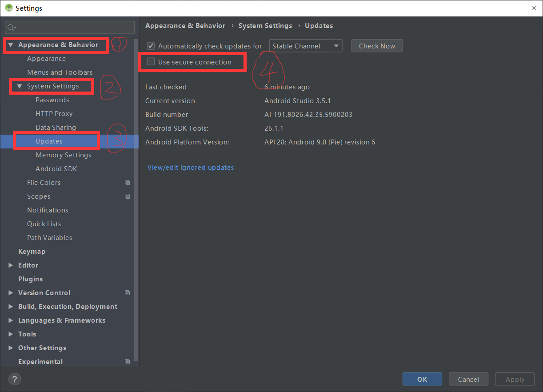543x392 pixels.
Task: Open the Path Variables settings page
Action: [49, 238]
